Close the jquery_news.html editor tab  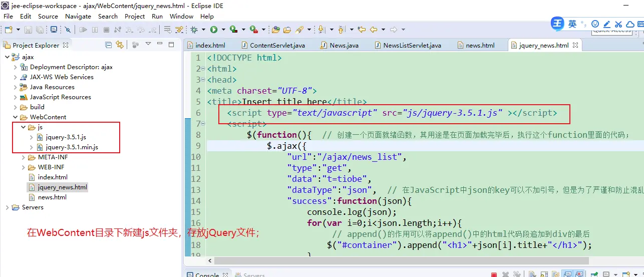click(575, 45)
